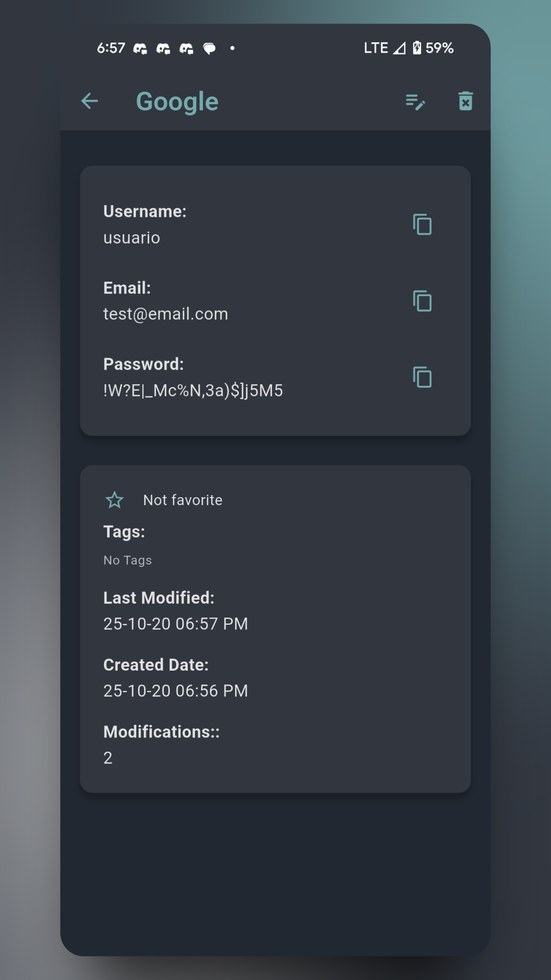
Task: Tap the Not favorite label
Action: click(183, 500)
